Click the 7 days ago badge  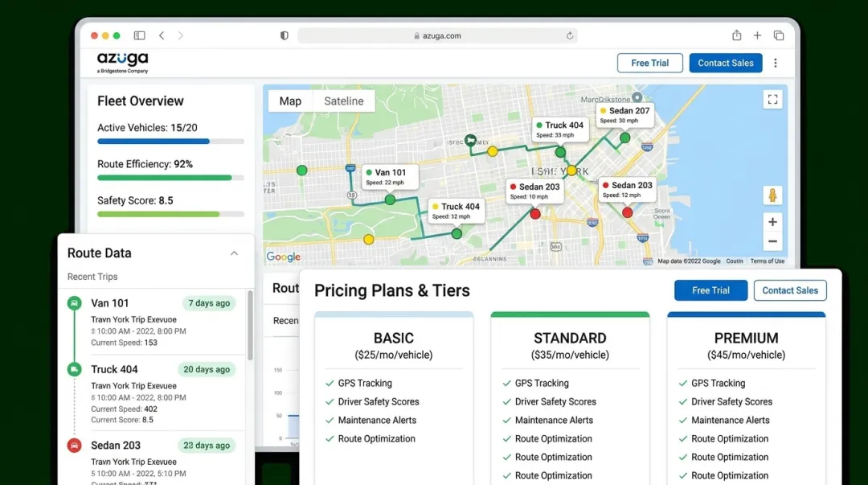(x=209, y=303)
